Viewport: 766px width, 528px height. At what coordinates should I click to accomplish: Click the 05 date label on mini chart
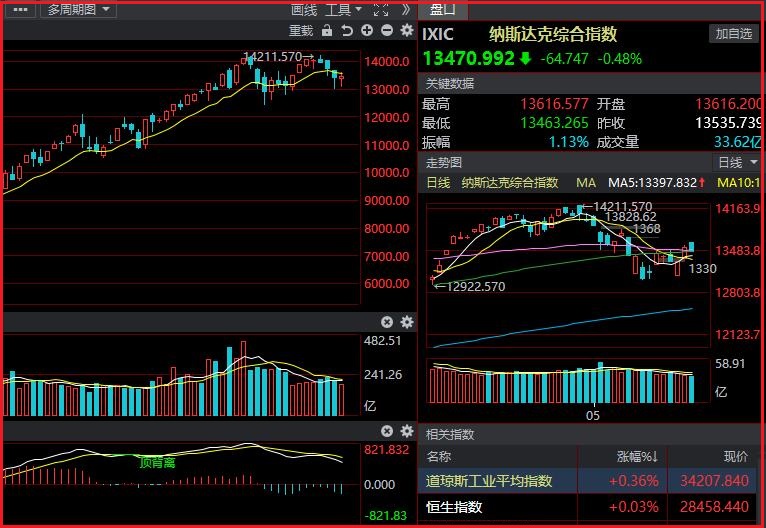[x=593, y=416]
